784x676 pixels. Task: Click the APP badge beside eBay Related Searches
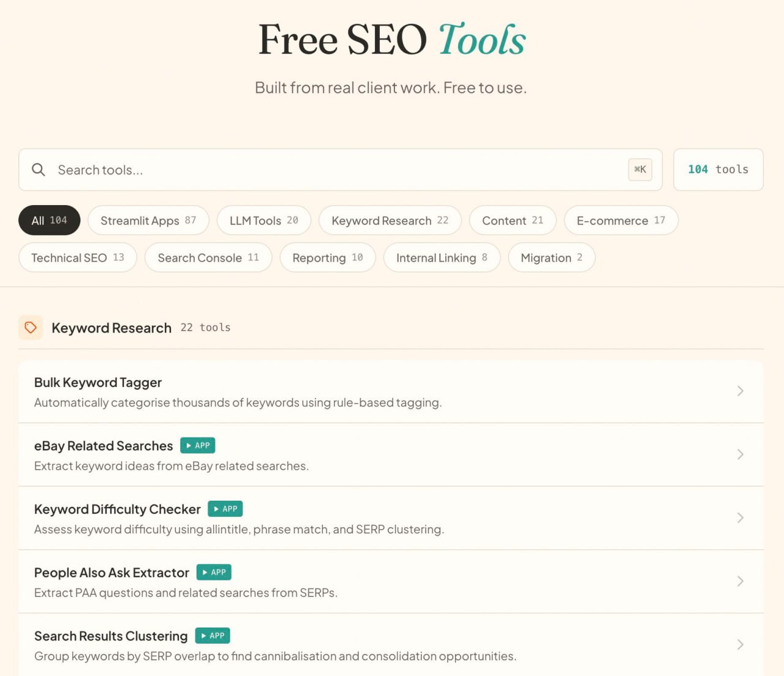point(198,446)
